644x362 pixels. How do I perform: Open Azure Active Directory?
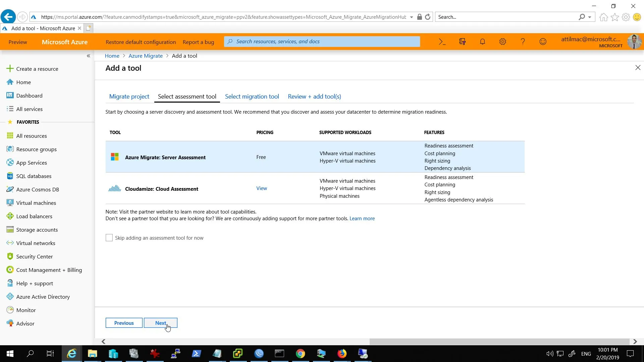coord(43,297)
